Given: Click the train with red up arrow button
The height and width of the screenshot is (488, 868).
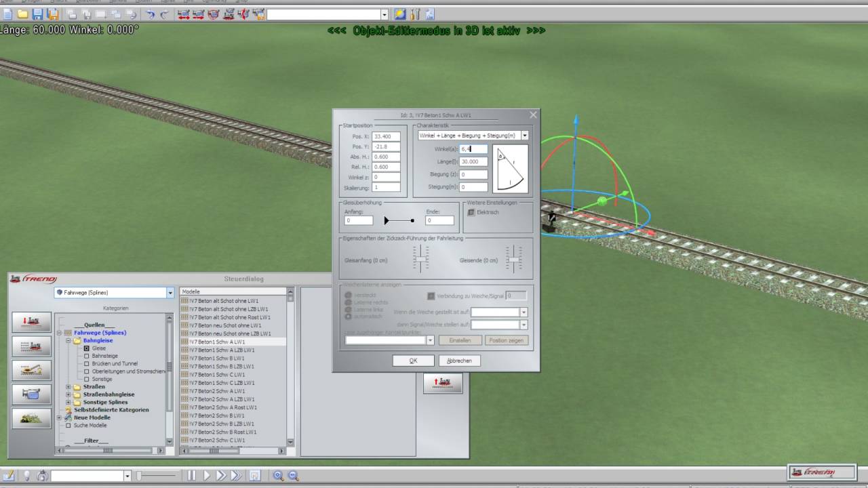Looking at the screenshot, I should point(443,383).
